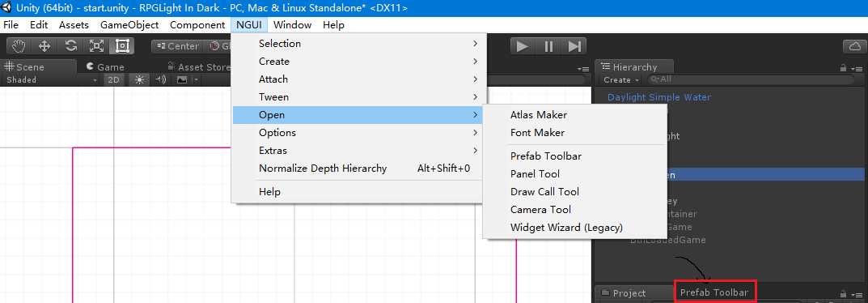
Task: Open the GameObject menu
Action: click(x=129, y=25)
